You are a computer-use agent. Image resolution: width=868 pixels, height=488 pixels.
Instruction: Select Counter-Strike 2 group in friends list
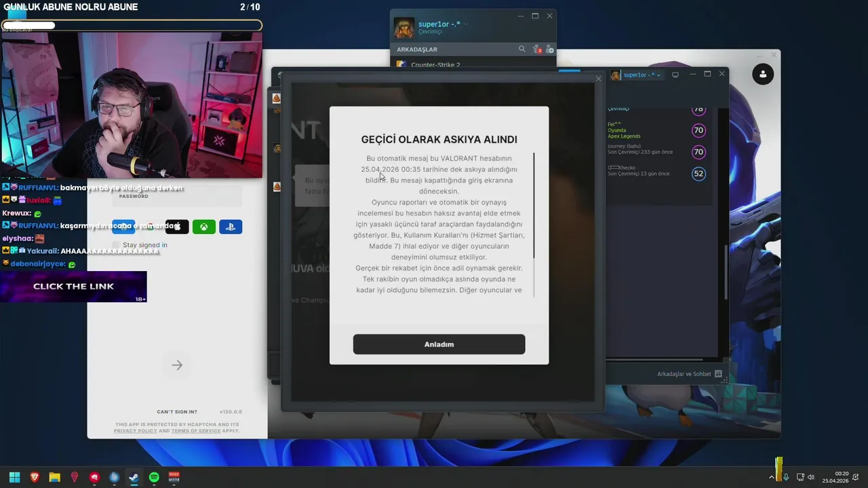click(x=435, y=64)
